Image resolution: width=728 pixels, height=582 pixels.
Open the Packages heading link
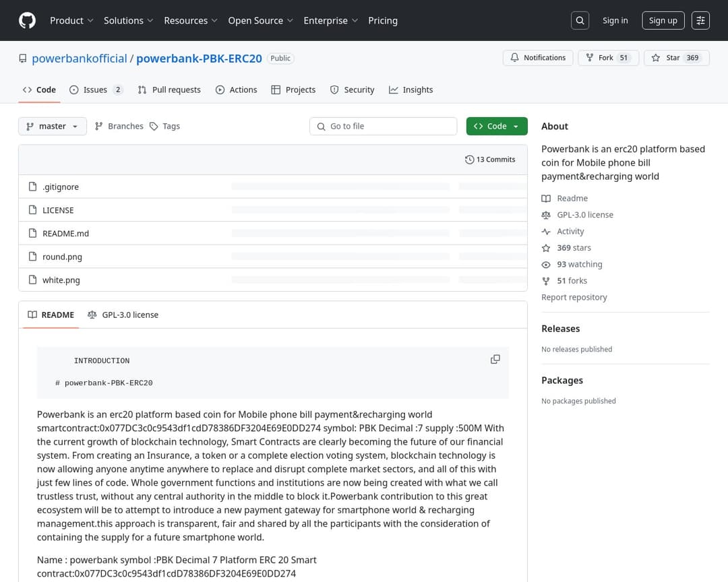562,380
